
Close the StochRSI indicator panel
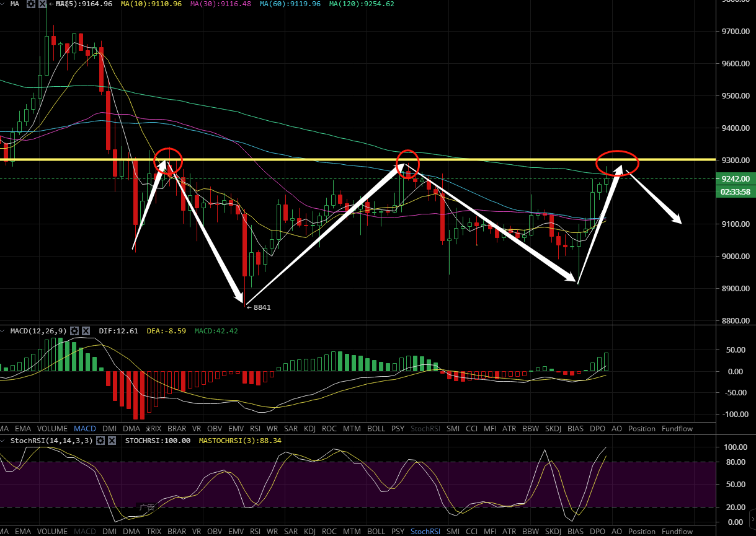(112, 441)
